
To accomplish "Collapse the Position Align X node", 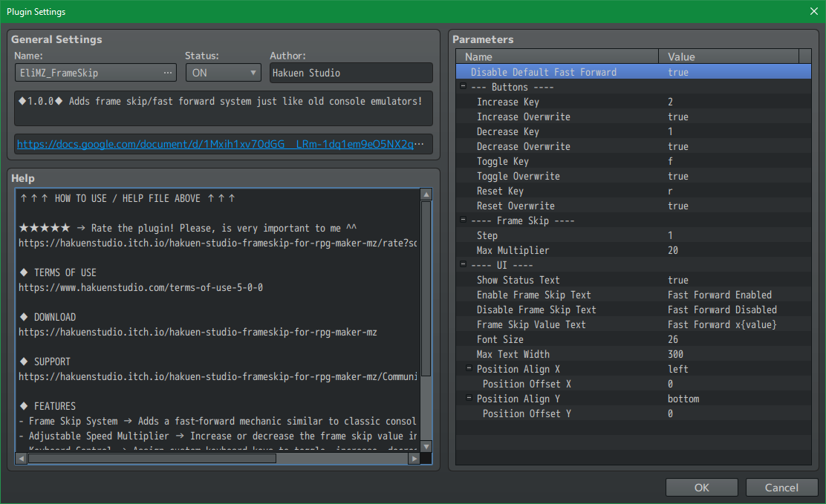I will [469, 369].
